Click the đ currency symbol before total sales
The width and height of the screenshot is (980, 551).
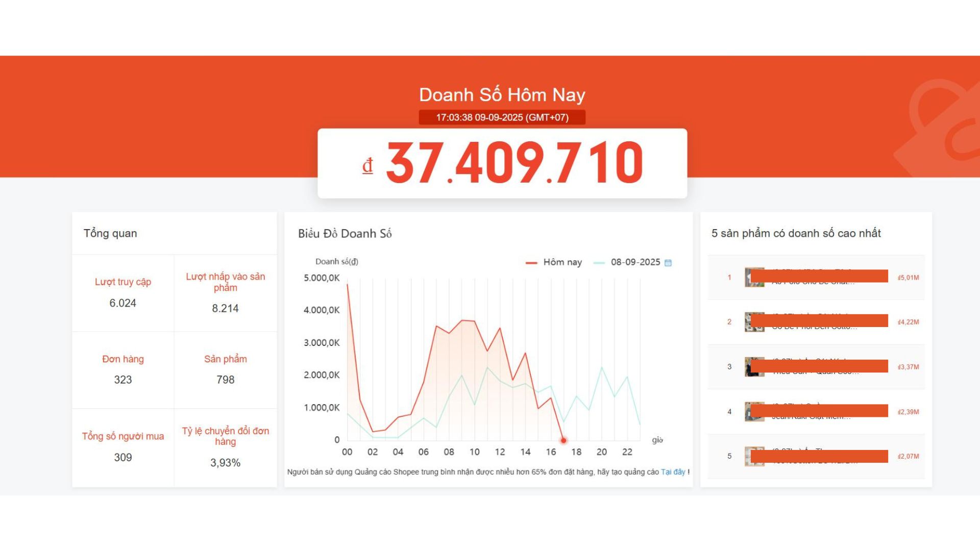[x=367, y=166]
